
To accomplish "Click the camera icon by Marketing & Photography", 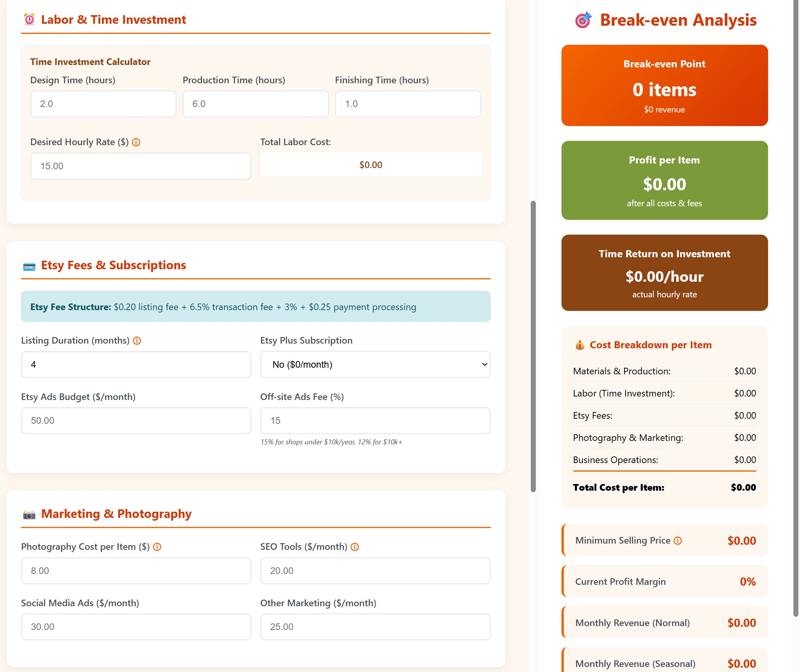I will pyautogui.click(x=29, y=515).
